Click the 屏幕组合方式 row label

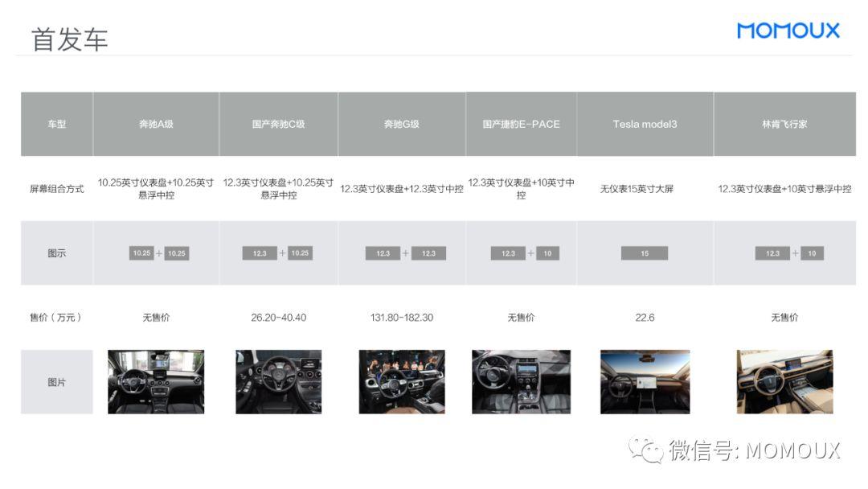pyautogui.click(x=56, y=189)
